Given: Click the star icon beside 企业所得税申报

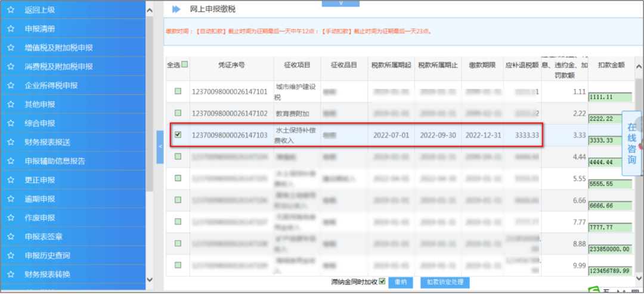Looking at the screenshot, I should point(11,85).
